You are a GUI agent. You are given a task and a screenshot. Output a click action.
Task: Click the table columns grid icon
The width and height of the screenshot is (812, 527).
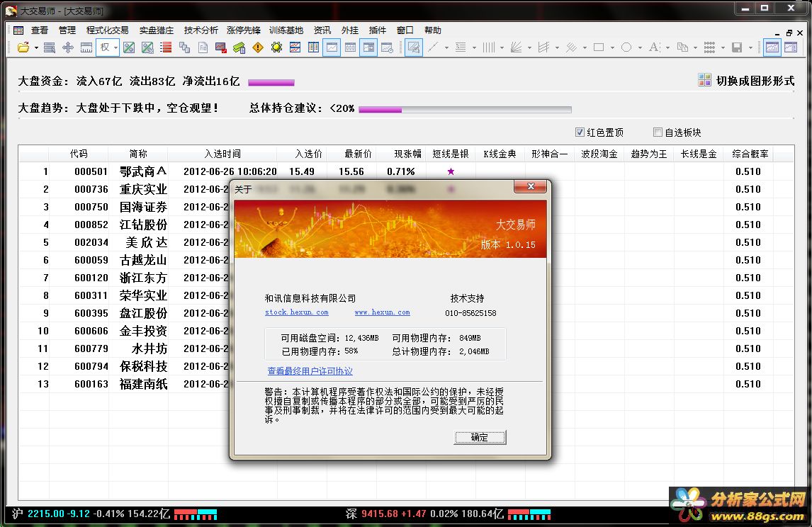click(x=313, y=47)
